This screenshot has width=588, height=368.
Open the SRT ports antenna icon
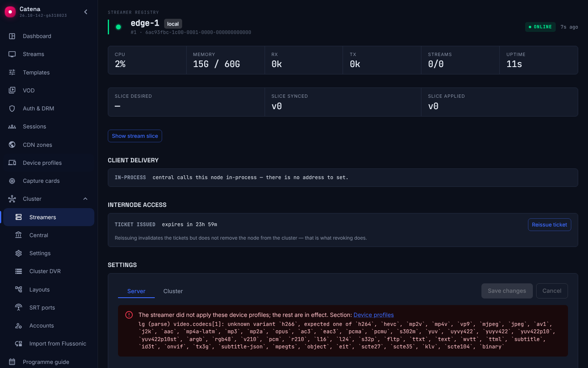point(19,307)
